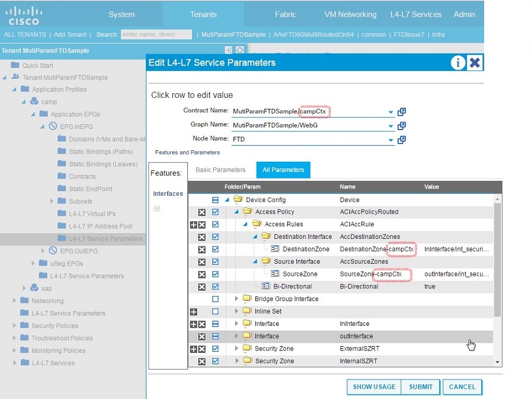Open Graph Name linked object icon
532x399 pixels.
coord(402,126)
